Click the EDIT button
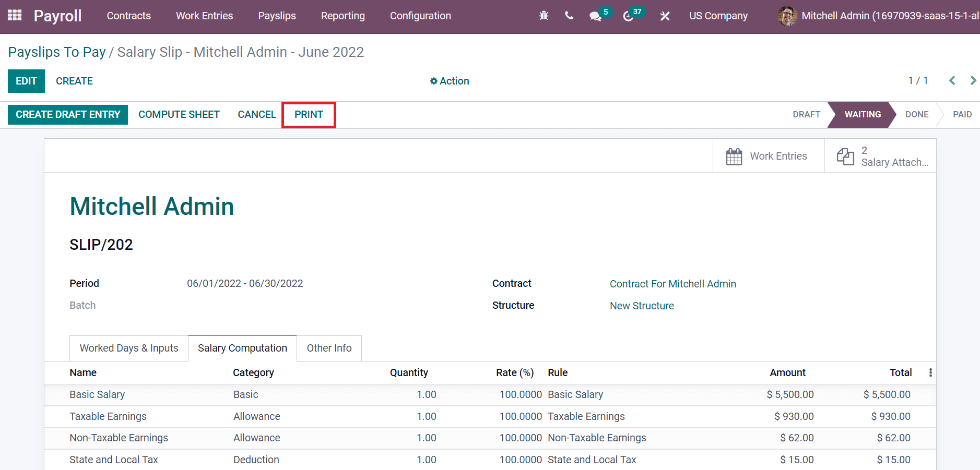This screenshot has width=980, height=470. [26, 81]
